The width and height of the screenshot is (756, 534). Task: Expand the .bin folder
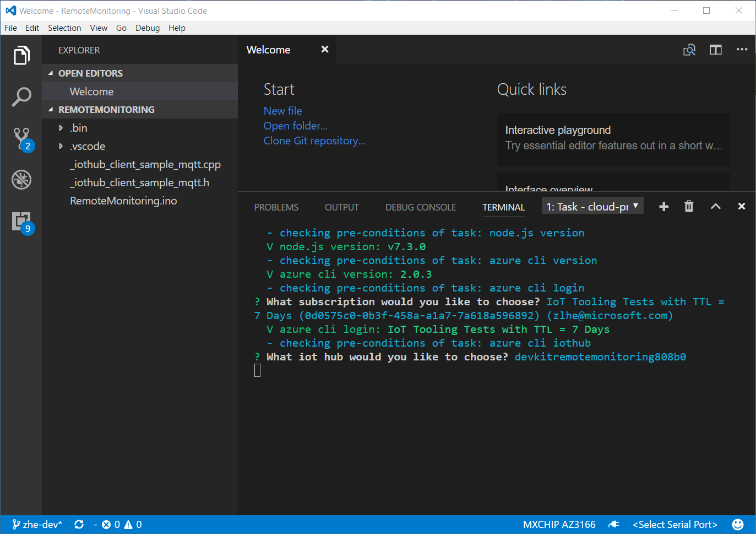coord(140,128)
